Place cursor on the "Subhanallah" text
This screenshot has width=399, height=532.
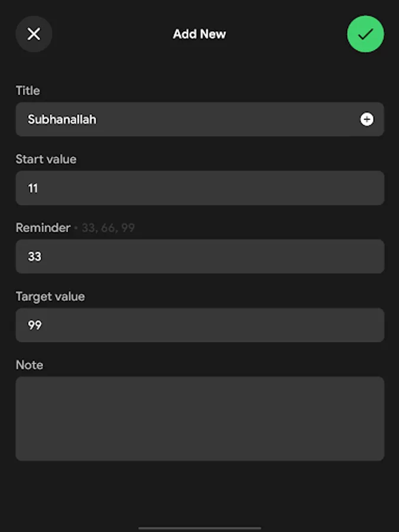click(62, 119)
